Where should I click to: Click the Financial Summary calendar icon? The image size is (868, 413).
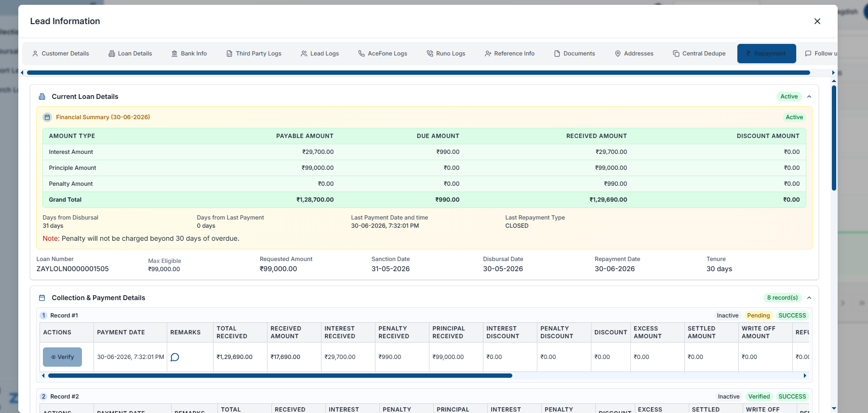[47, 117]
